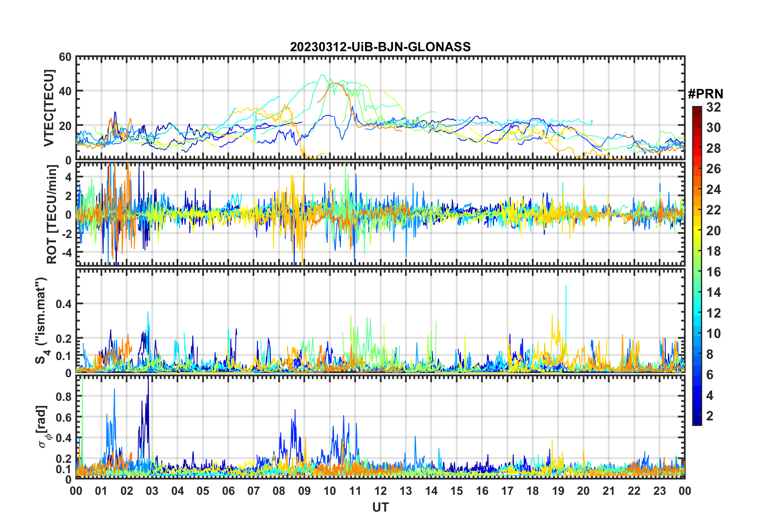Click the colorbar tick label 32

tap(713, 107)
